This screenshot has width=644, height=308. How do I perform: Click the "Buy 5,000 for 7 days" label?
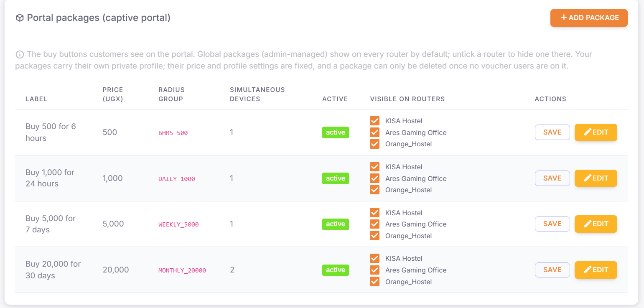point(51,224)
